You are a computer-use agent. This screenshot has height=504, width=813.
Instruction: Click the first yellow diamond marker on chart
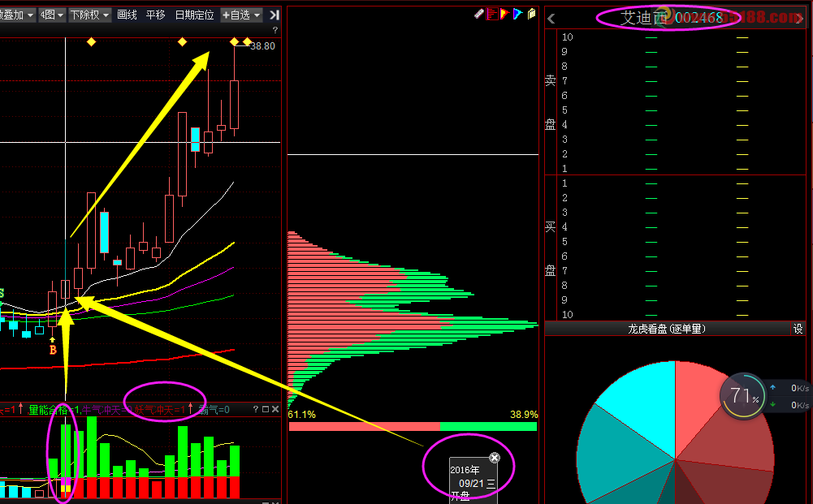point(91,42)
